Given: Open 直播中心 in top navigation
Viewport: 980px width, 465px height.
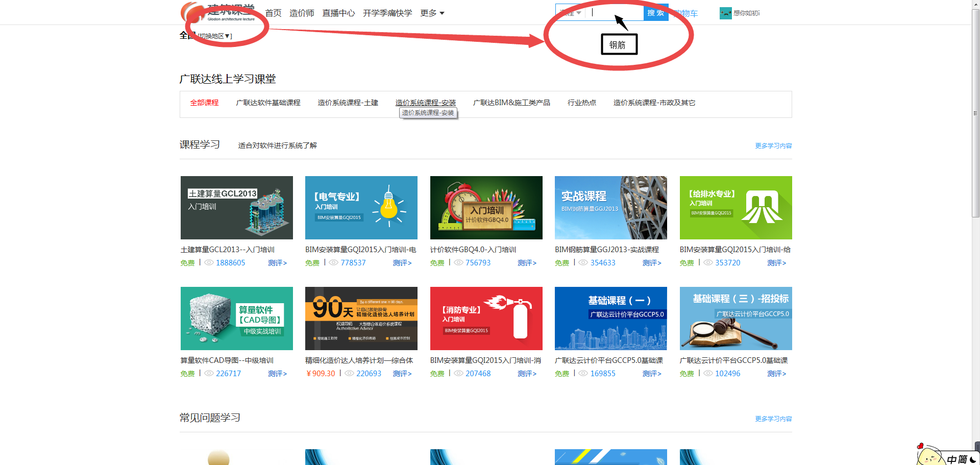Looking at the screenshot, I should [338, 13].
